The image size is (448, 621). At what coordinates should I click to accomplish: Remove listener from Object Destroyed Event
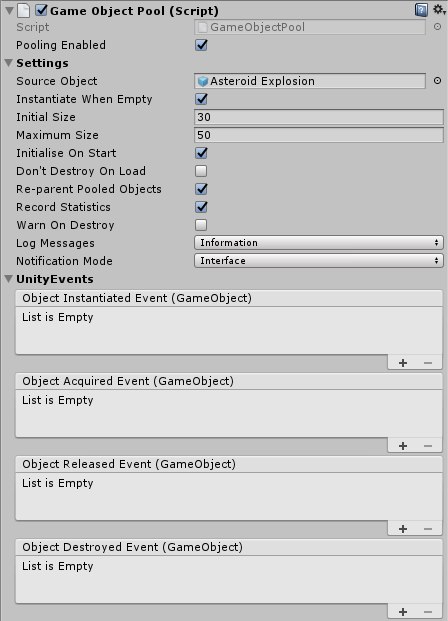428,612
